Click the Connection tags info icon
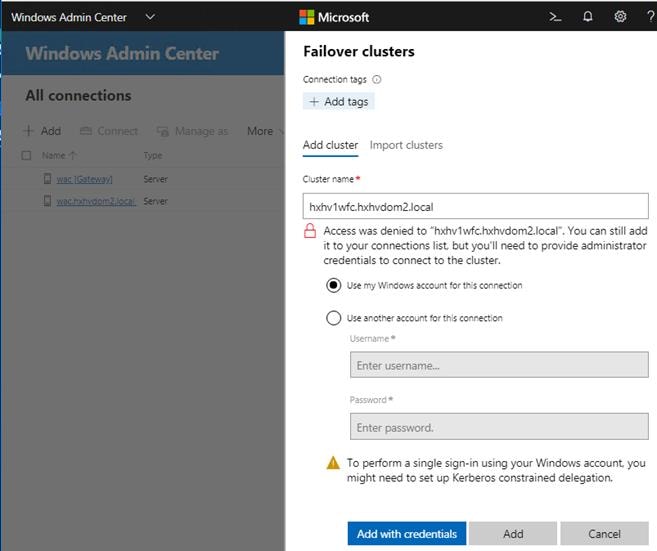Image resolution: width=657 pixels, height=551 pixels. point(377,80)
